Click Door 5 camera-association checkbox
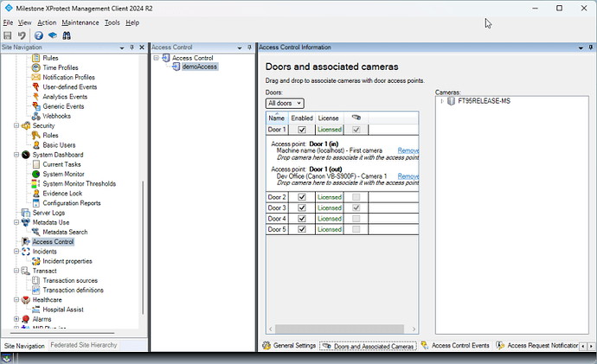Viewport: 597px width, 364px height. click(x=356, y=229)
